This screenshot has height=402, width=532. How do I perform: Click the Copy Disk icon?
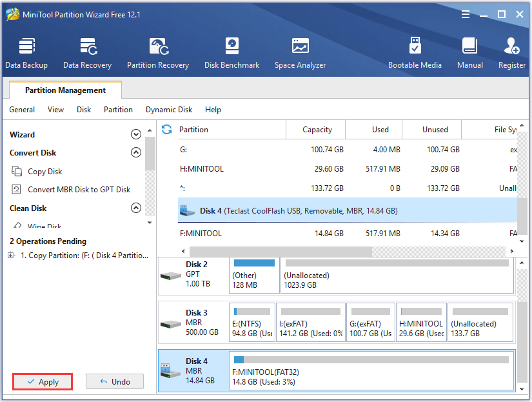[x=17, y=171]
